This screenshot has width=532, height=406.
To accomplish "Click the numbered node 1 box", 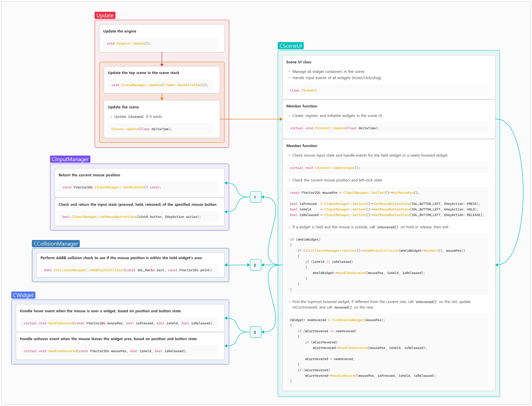I will tap(255, 197).
